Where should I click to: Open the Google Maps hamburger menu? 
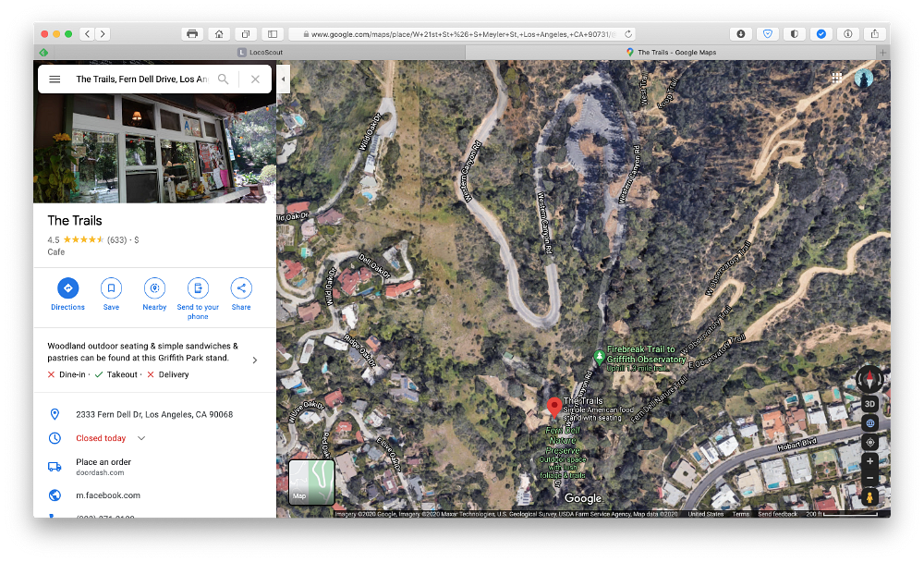pyautogui.click(x=55, y=79)
